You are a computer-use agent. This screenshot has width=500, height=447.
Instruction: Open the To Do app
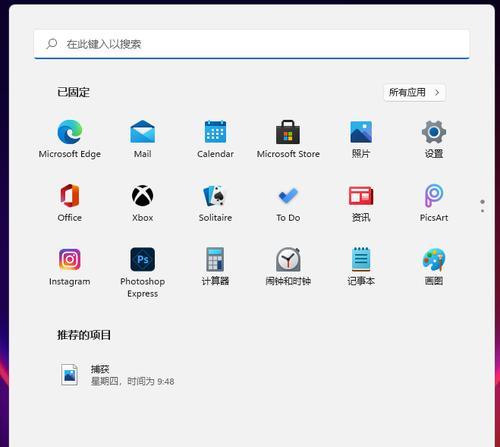(x=288, y=203)
